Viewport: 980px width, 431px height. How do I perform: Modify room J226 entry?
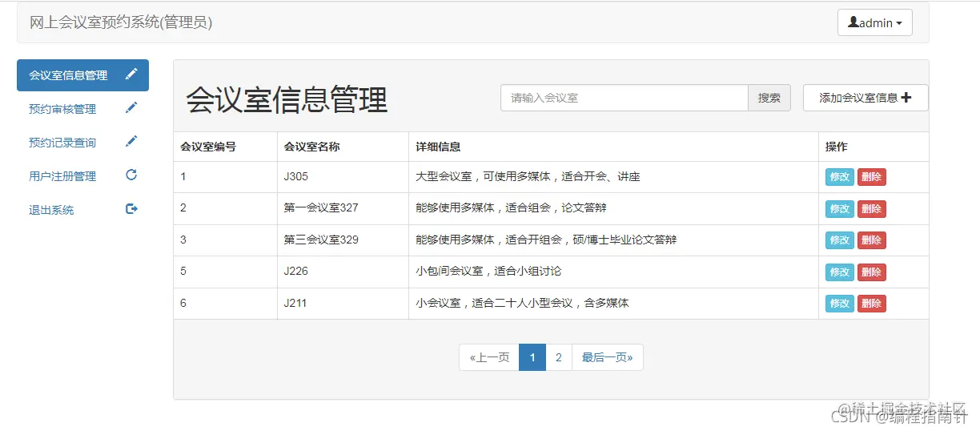click(x=840, y=272)
